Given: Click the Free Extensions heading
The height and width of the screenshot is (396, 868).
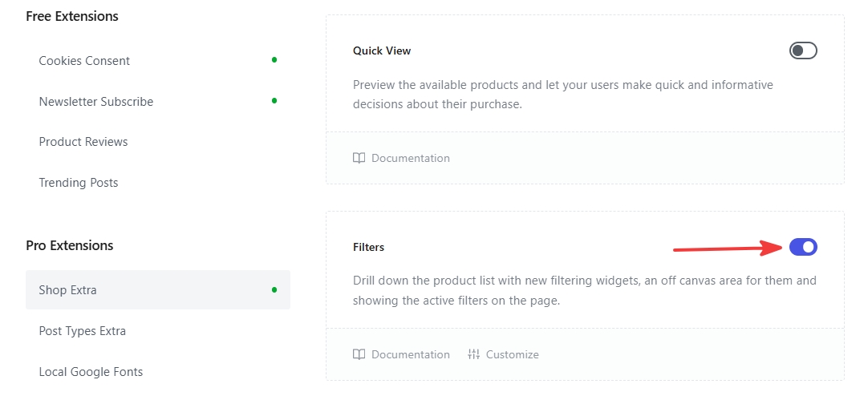Looking at the screenshot, I should [x=72, y=16].
